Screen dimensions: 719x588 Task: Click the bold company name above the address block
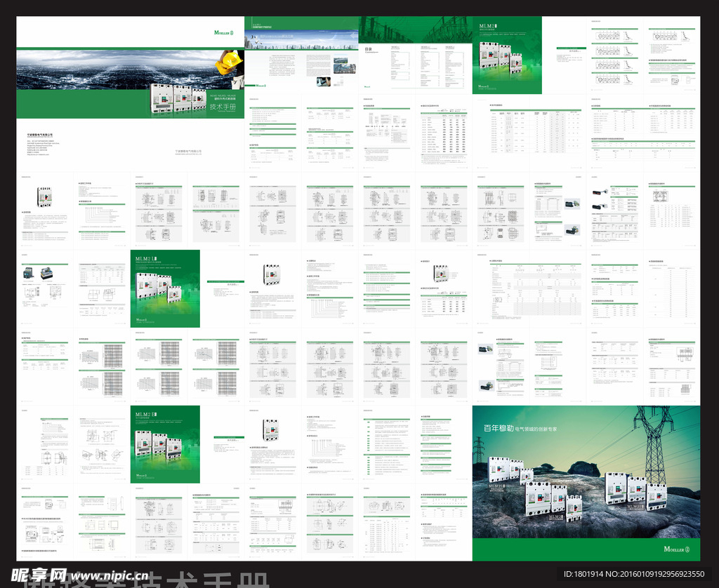(x=40, y=135)
